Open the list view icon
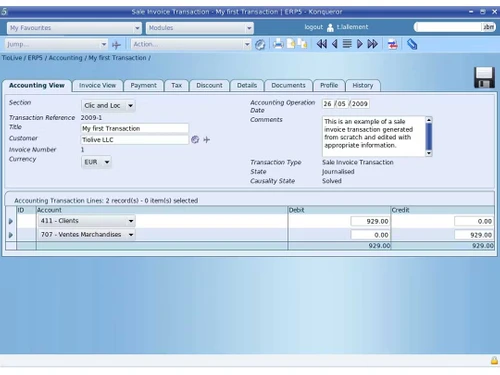 tap(347, 44)
